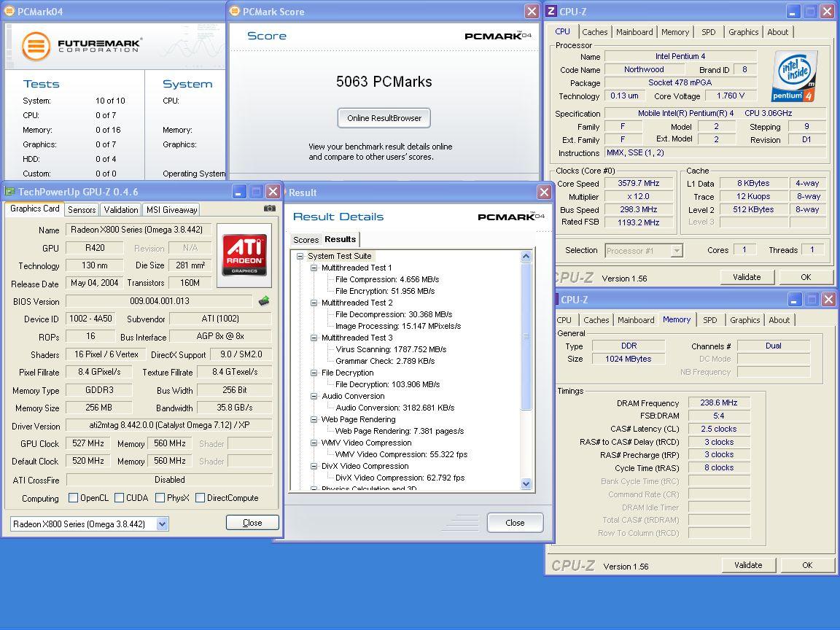Click the DRAM Frequency value 238.6 MHz
The width and height of the screenshot is (840, 630).
point(718,402)
